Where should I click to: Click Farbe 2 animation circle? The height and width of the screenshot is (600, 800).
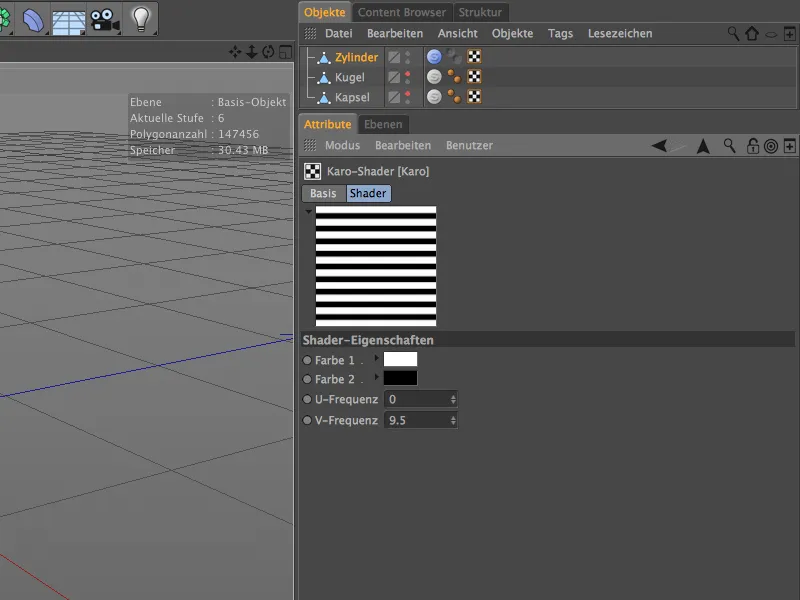(x=307, y=379)
